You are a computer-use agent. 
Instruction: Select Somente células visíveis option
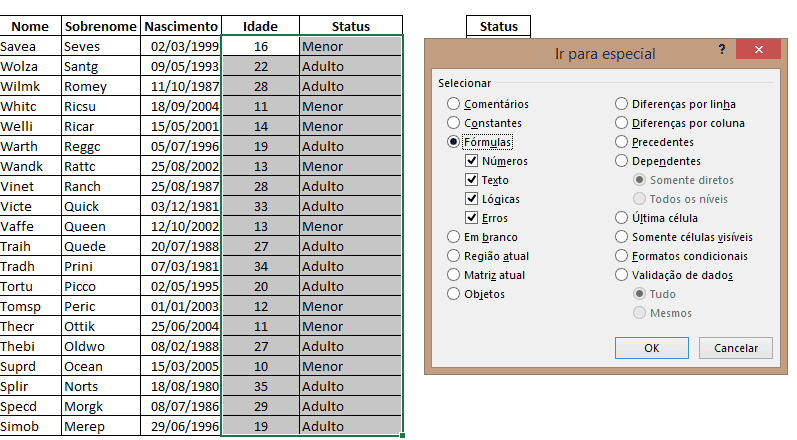pos(622,237)
